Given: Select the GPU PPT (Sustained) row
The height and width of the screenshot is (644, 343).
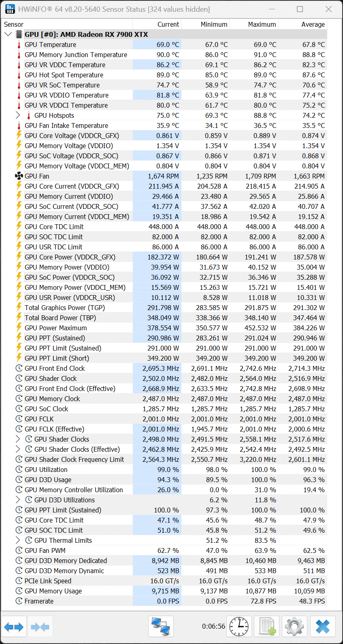Looking at the screenshot, I should (164, 338).
